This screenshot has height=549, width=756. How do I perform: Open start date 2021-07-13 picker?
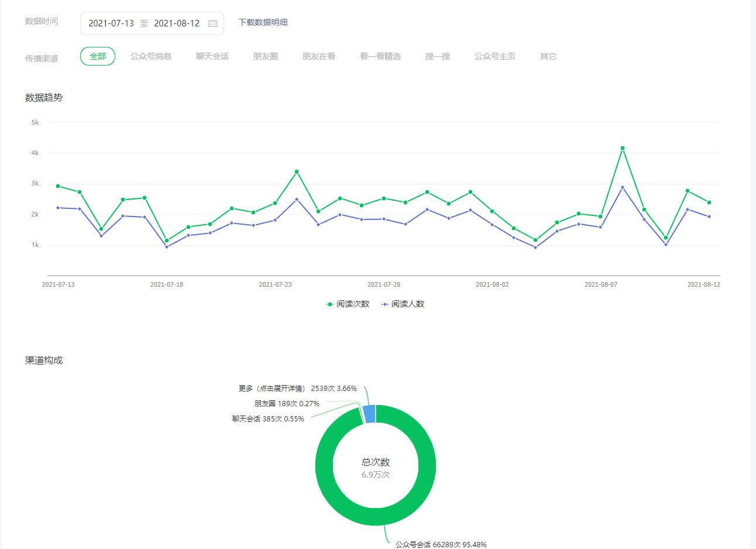pyautogui.click(x=111, y=23)
